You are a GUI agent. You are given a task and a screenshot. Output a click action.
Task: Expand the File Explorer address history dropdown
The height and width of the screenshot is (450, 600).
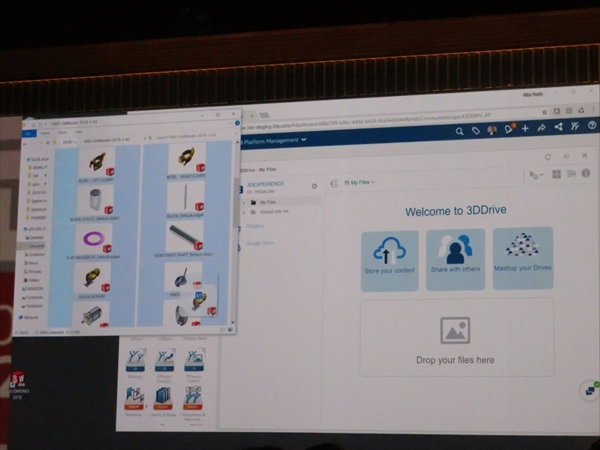click(145, 138)
